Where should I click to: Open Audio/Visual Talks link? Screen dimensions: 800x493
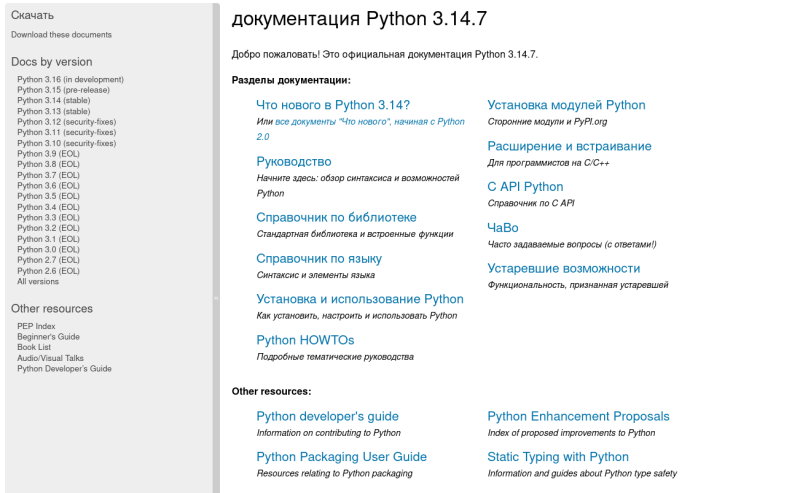(x=51, y=358)
